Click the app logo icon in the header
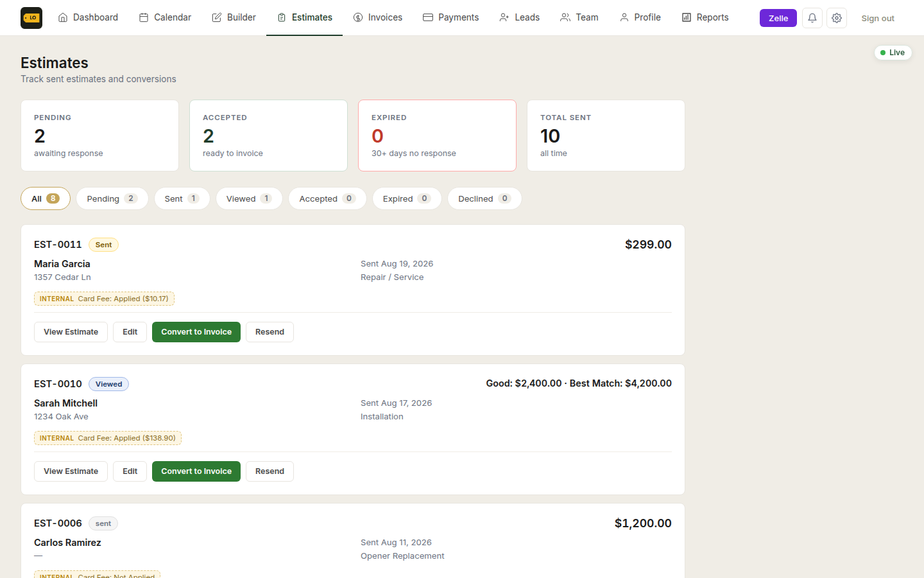Viewport: 924px width, 578px height. click(x=31, y=18)
